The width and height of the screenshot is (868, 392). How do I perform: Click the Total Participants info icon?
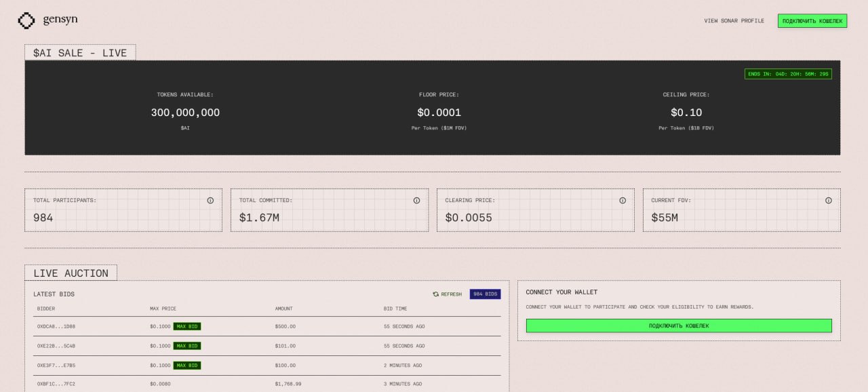[x=210, y=201]
